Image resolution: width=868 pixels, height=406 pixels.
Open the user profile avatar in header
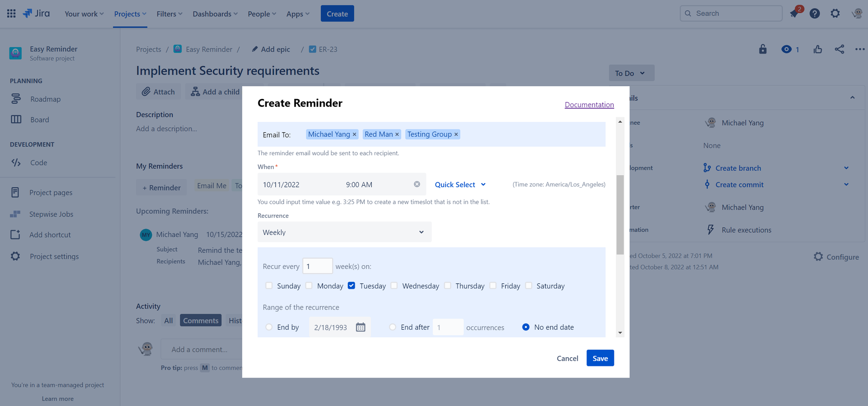point(857,14)
